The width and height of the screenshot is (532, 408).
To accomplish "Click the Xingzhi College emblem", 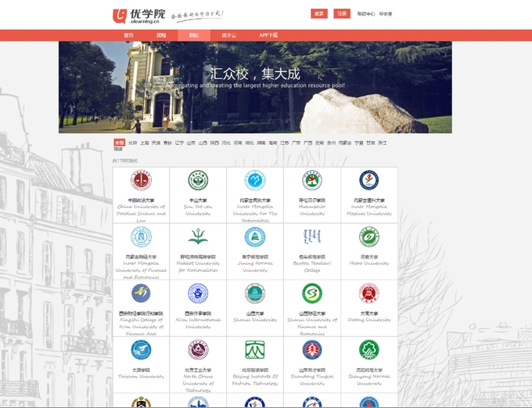I will coord(141,293).
